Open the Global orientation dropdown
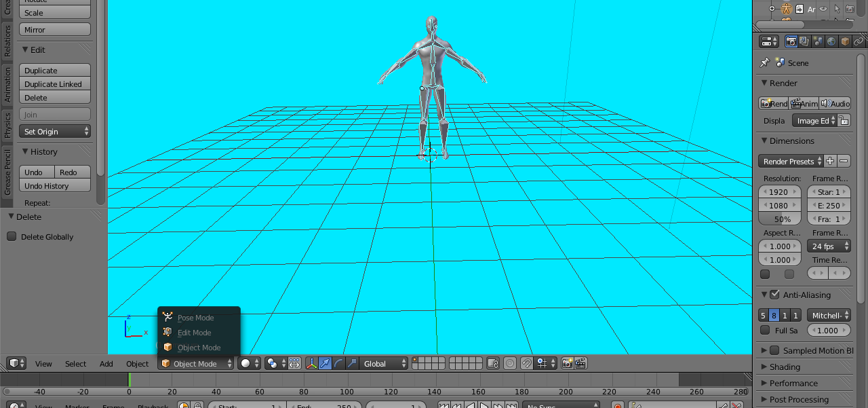Screen dimensions: 868x408 click(x=384, y=364)
